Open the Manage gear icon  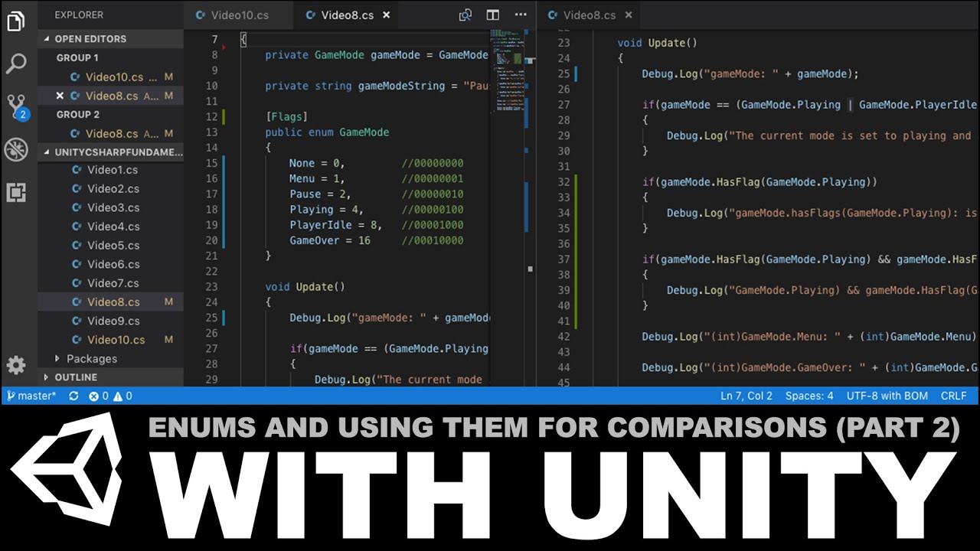click(16, 365)
